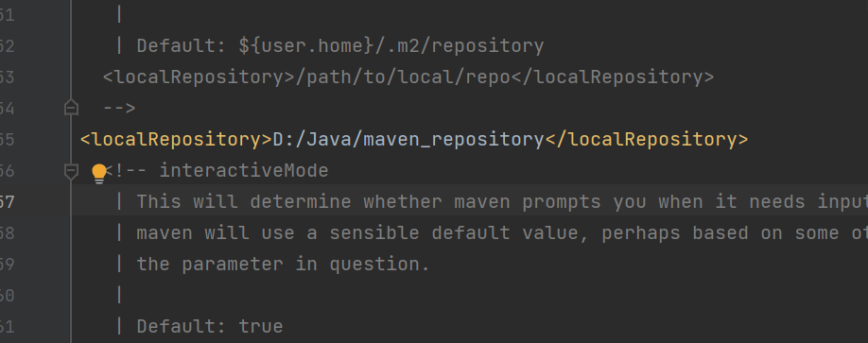
Task: Click gutter line number 55
Action: point(8,140)
